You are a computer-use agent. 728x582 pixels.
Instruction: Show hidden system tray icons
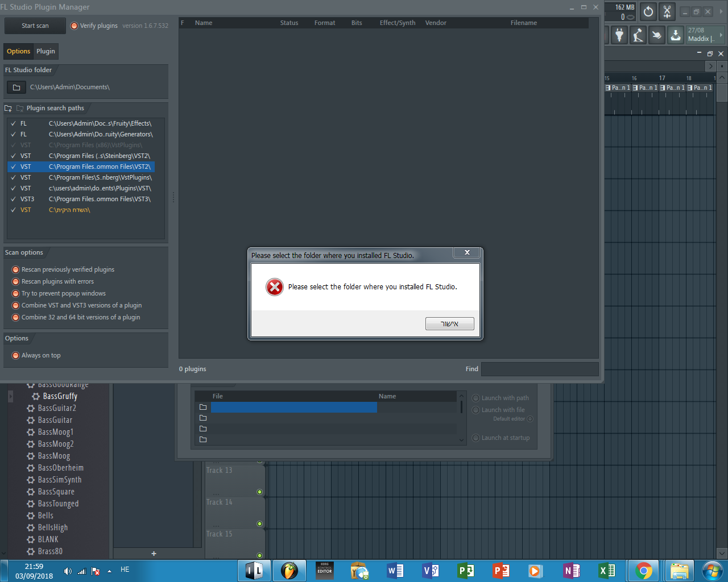tap(109, 571)
